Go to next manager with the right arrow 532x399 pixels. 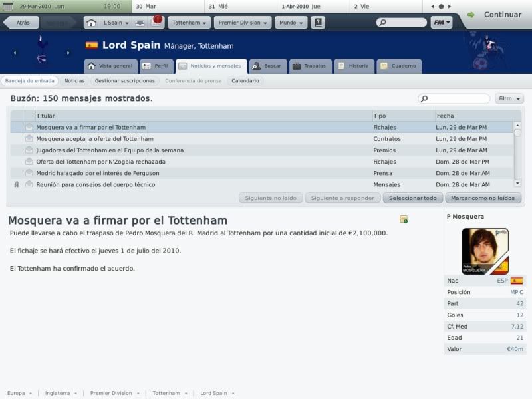point(68,53)
